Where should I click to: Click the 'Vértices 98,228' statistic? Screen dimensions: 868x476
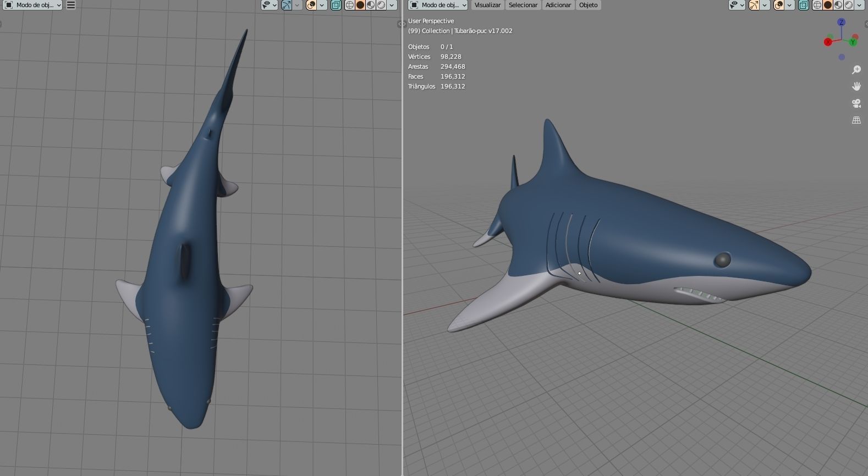pyautogui.click(x=435, y=57)
